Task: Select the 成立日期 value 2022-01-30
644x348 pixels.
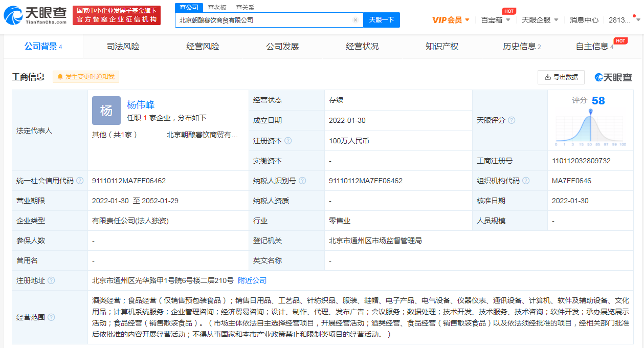Action: pos(347,120)
